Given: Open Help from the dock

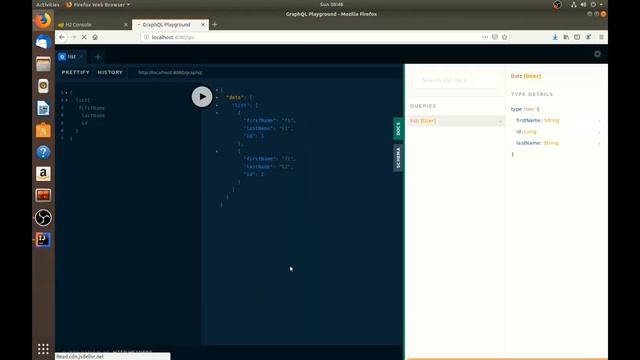Looking at the screenshot, I should 43,152.
